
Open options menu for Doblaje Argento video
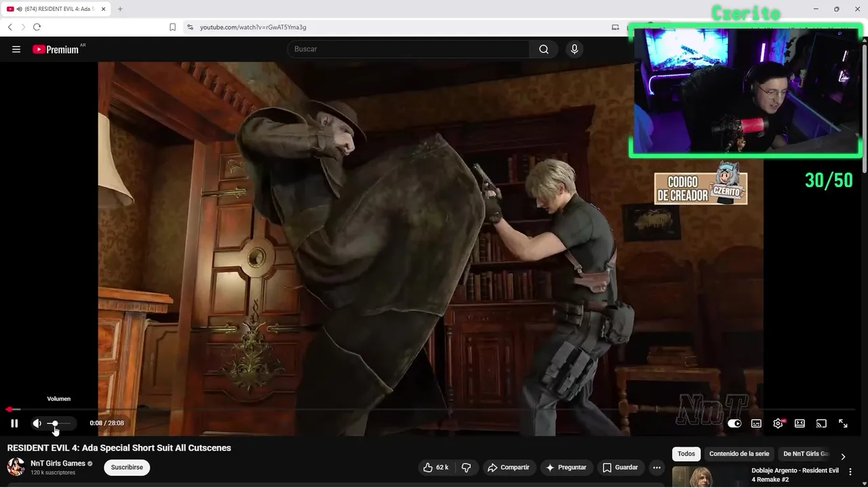click(x=850, y=472)
